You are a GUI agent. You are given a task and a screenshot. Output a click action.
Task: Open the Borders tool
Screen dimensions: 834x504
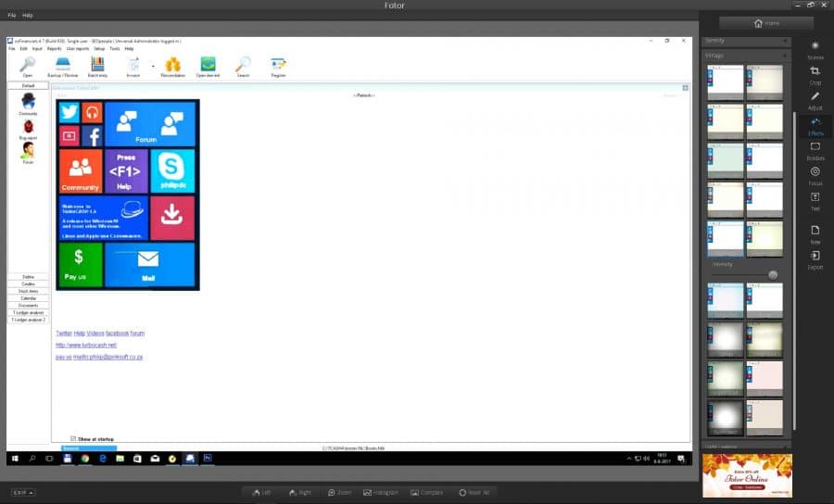[x=815, y=151]
